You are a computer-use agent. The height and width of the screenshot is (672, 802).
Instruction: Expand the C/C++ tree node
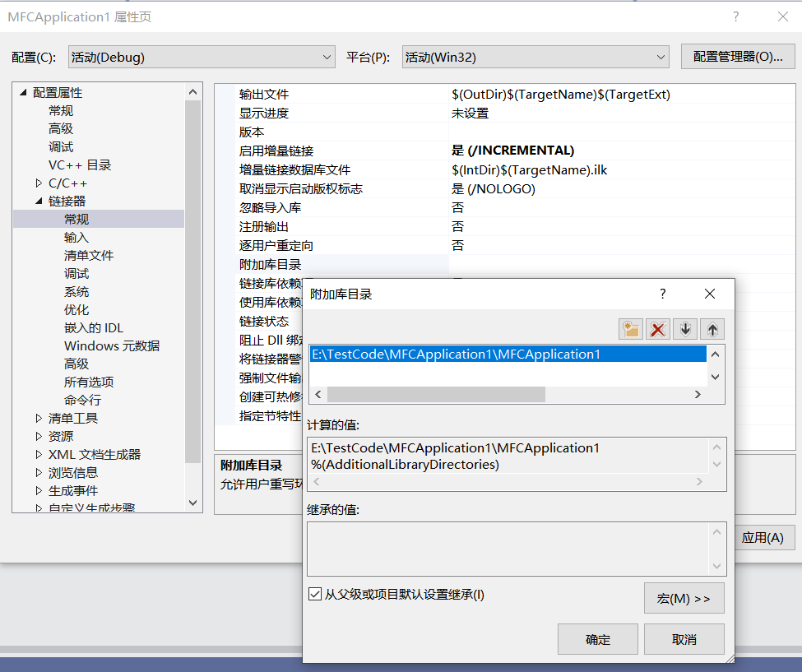[x=39, y=183]
